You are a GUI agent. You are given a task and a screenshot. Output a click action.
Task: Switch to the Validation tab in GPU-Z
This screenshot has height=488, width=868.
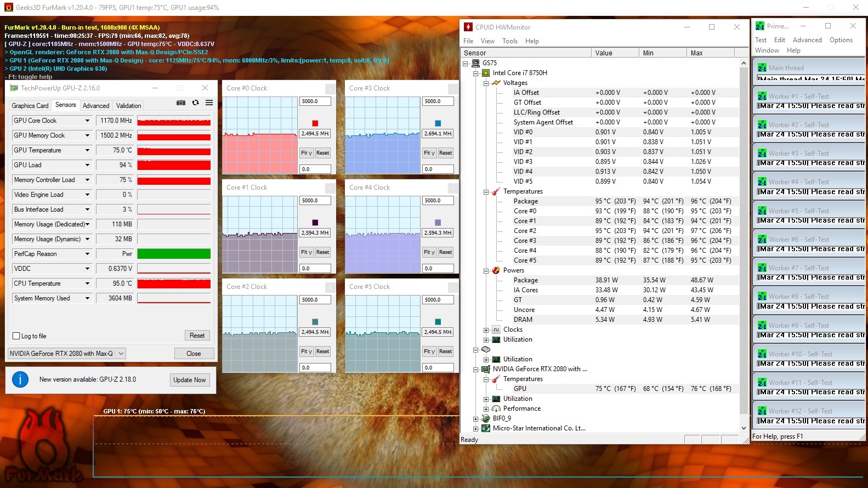pos(129,106)
